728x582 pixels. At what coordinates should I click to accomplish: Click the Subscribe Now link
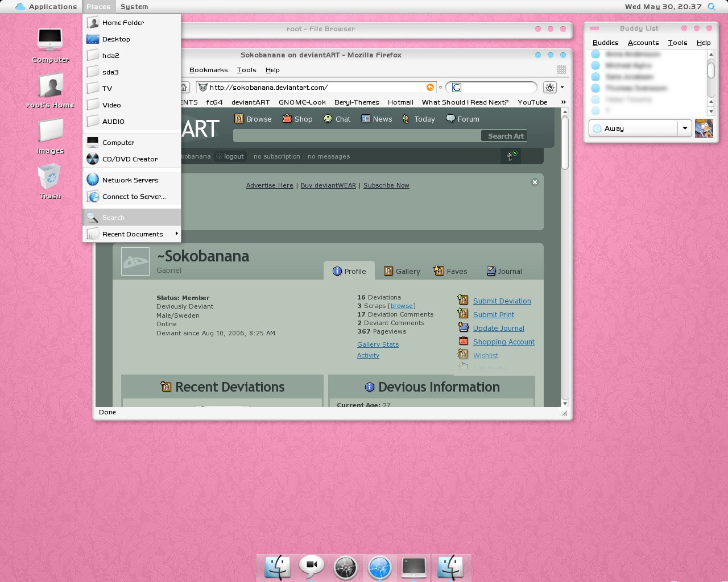(386, 185)
